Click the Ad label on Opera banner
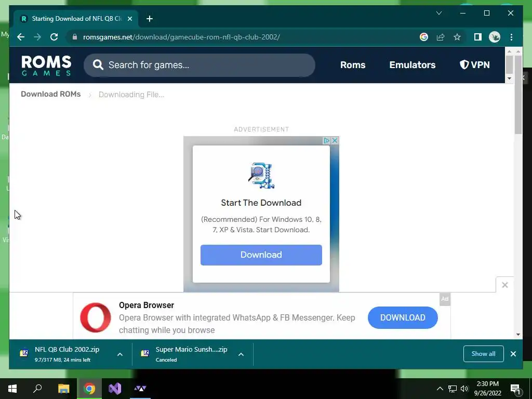This screenshot has width=532, height=399. click(445, 299)
